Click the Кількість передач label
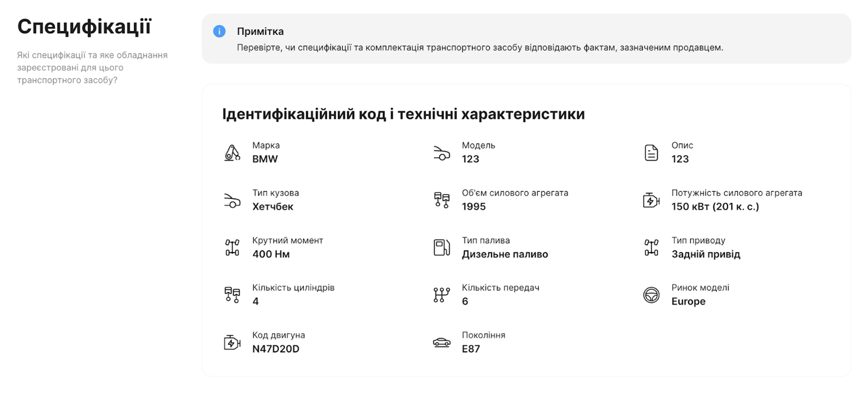 (x=500, y=287)
